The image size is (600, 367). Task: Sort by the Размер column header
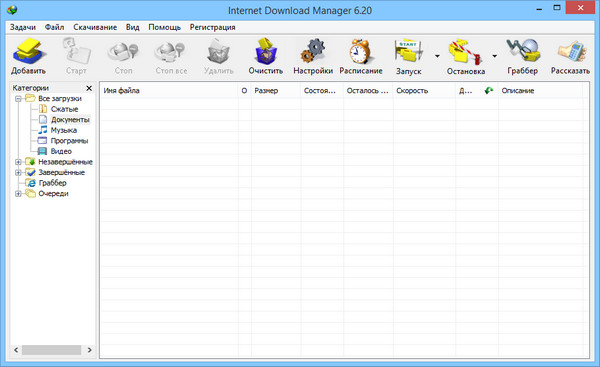[276, 91]
